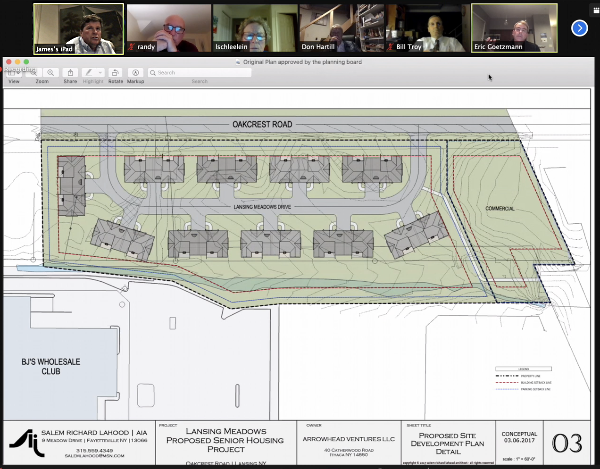Image resolution: width=600 pixels, height=469 pixels.
Task: Select Don Hartill's video tile
Action: coord(341,28)
